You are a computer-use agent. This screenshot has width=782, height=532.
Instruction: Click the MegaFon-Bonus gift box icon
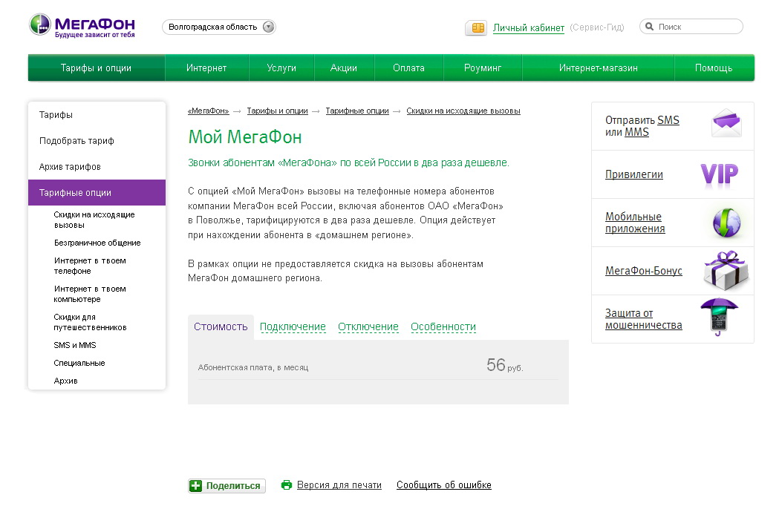(x=726, y=270)
